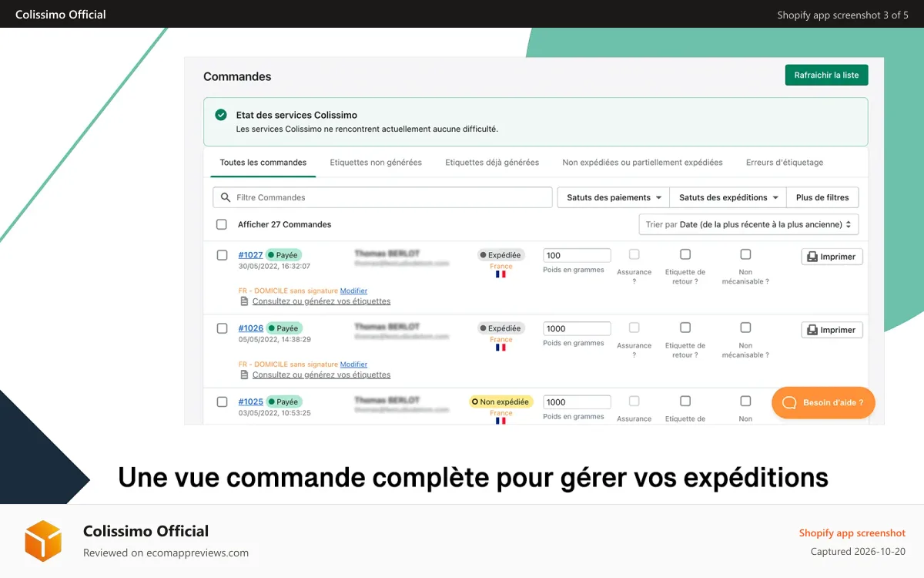Click the Commandes page heading

click(x=237, y=76)
